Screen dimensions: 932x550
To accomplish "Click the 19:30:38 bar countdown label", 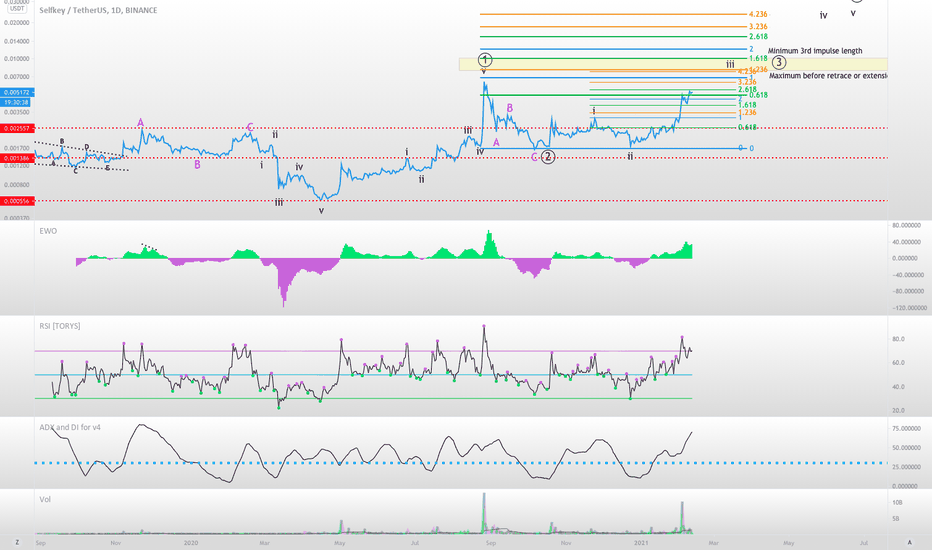I will pyautogui.click(x=17, y=102).
